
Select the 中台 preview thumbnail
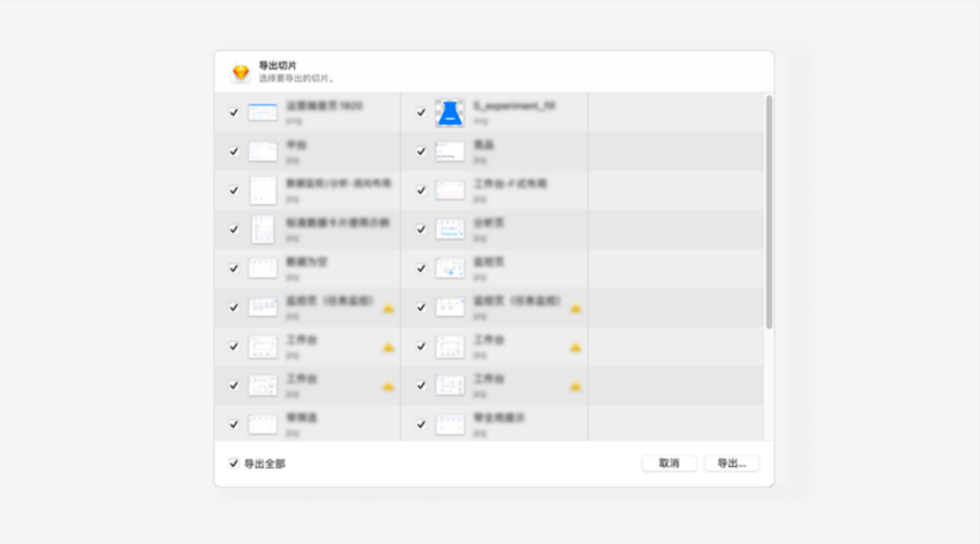coord(262,151)
